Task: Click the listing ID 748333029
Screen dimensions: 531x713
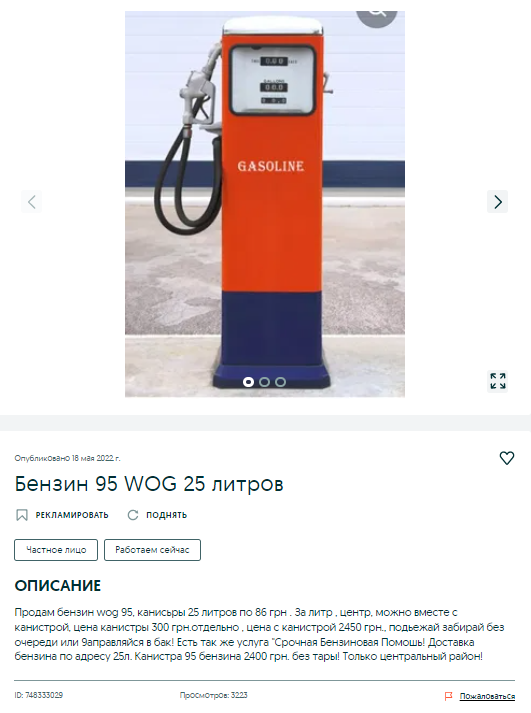Action: click(x=39, y=695)
